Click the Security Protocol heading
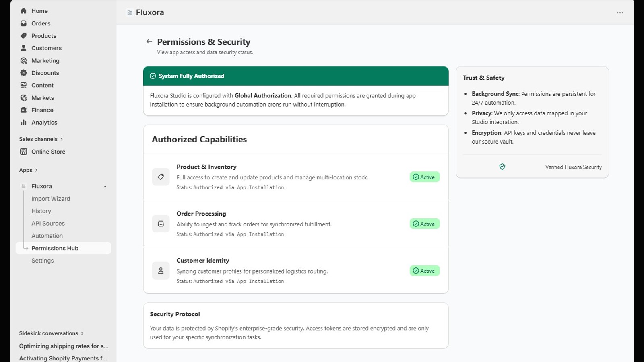Screen dimensions: 644x362 [x=175, y=314]
